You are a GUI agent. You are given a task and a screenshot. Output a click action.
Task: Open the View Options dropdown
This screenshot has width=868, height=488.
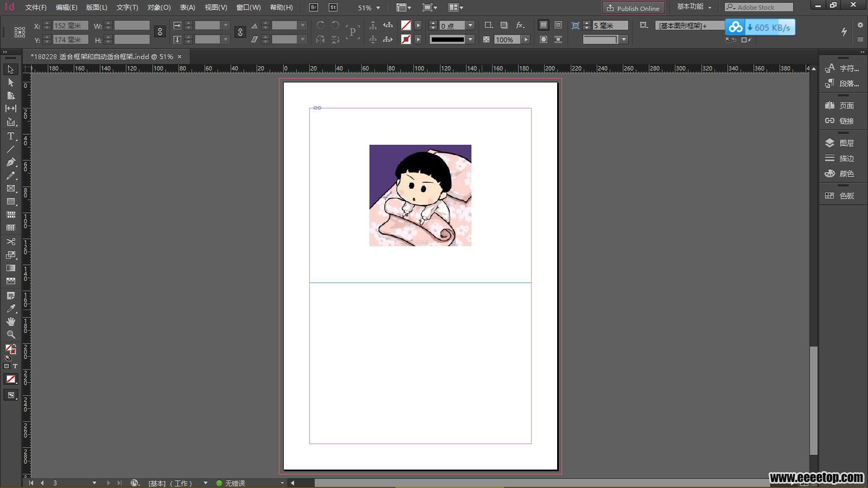[x=404, y=8]
